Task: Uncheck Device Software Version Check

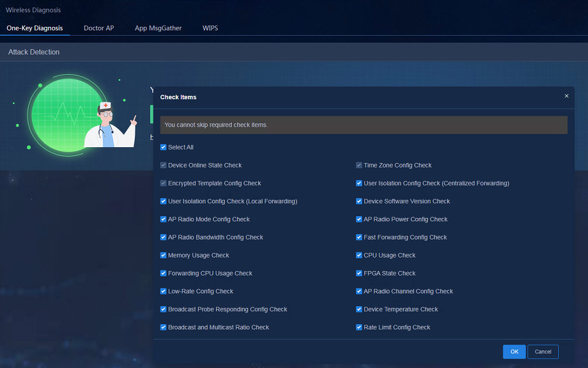Action: pyautogui.click(x=359, y=201)
